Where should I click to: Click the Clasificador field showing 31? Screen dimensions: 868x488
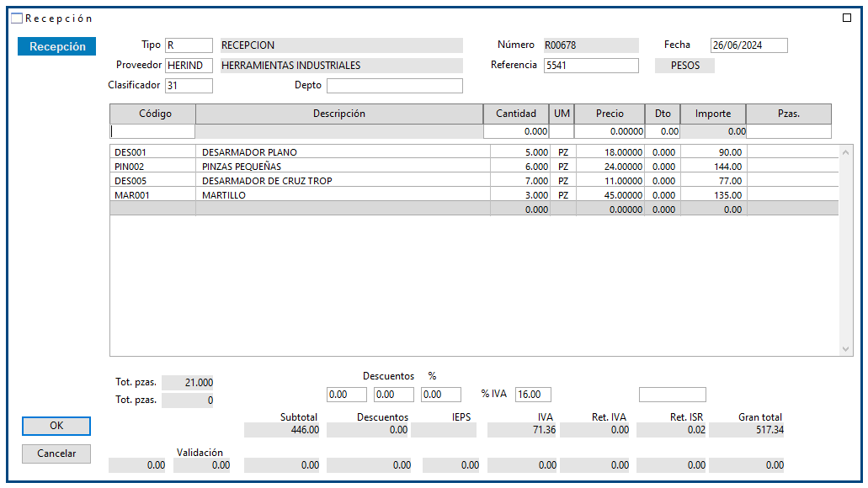[189, 86]
